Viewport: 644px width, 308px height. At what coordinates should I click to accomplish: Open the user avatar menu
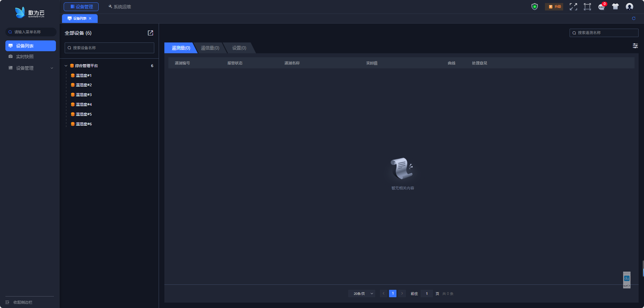click(630, 7)
